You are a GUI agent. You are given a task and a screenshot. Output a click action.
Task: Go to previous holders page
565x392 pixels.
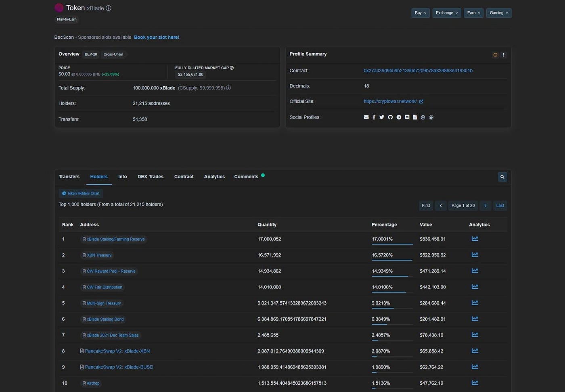tap(441, 206)
